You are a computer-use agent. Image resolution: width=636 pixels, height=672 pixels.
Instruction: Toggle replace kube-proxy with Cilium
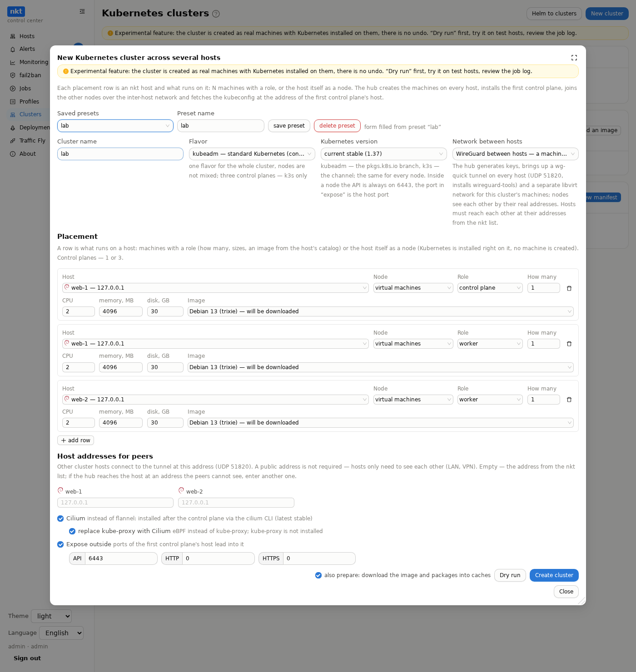(72, 531)
